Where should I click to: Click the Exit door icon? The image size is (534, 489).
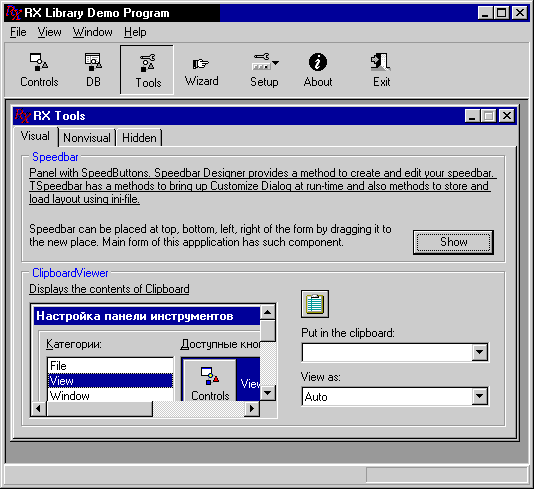click(x=381, y=62)
